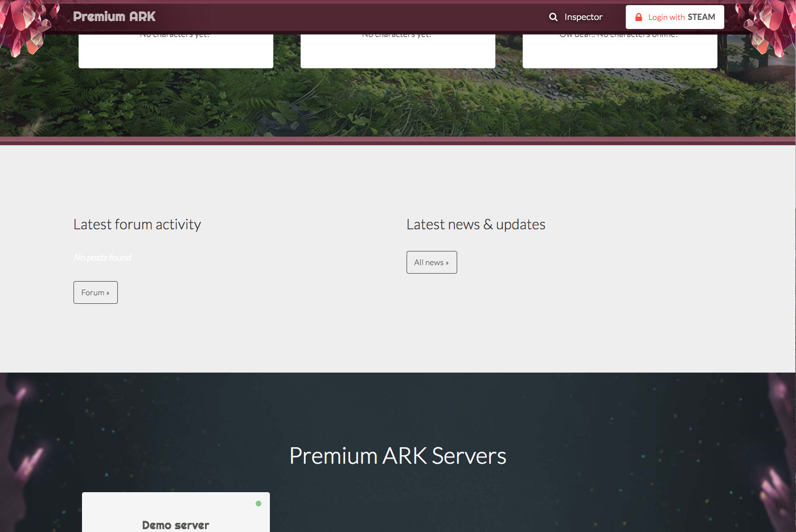This screenshot has width=796, height=532.
Task: Click the Premium ARK site logo
Action: pos(114,17)
